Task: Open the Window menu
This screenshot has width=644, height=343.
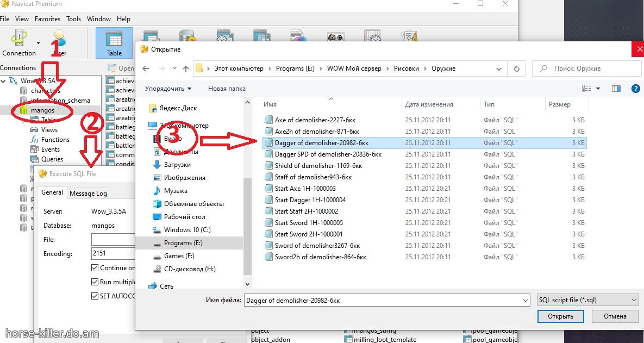Action: [98, 19]
